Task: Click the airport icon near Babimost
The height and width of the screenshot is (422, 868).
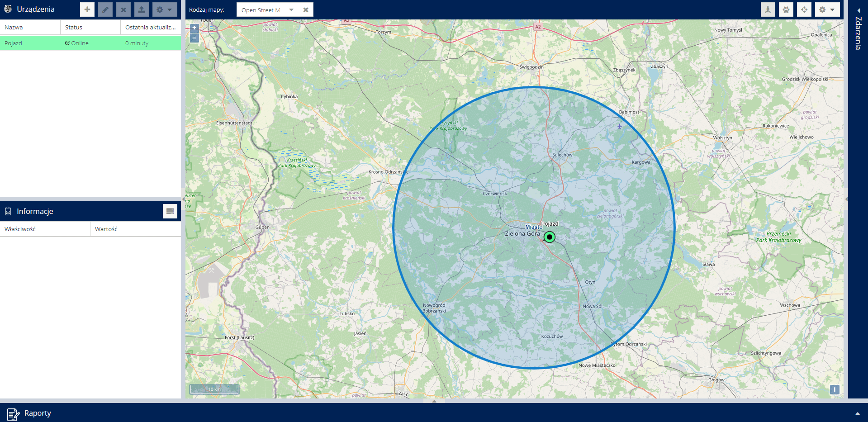Action: [x=620, y=126]
